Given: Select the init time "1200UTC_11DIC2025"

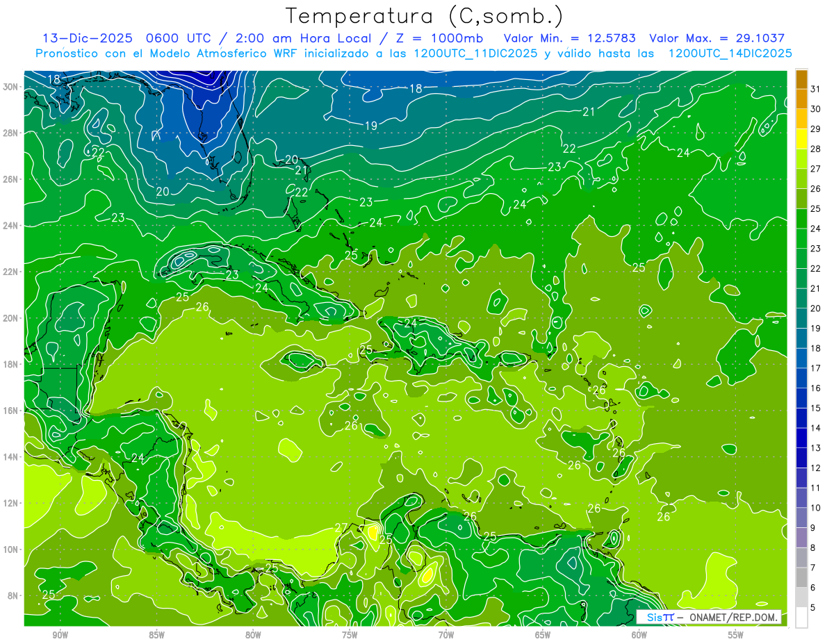Looking at the screenshot, I should point(475,53).
